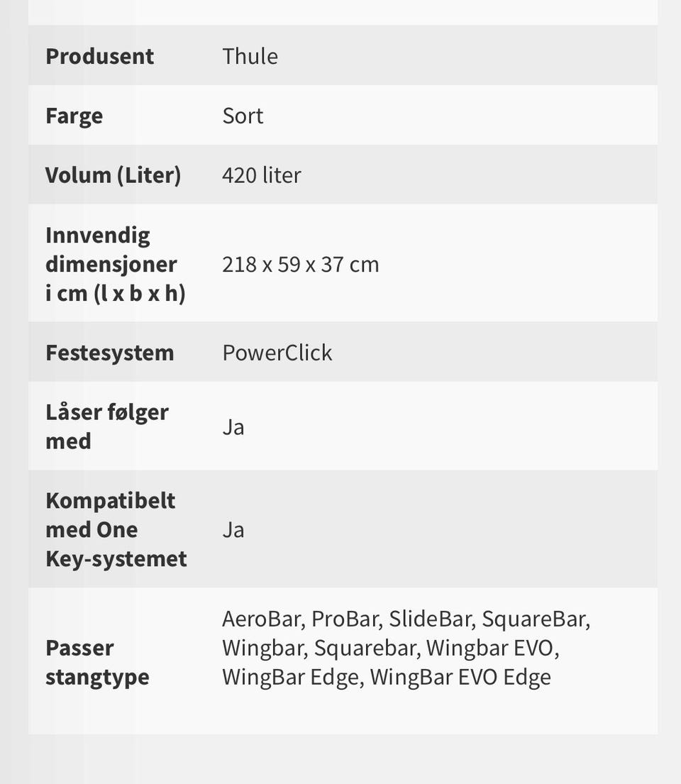Viewport: 681px width, 784px height.
Task: Click the SquareBar text in bar types
Action: (534, 619)
